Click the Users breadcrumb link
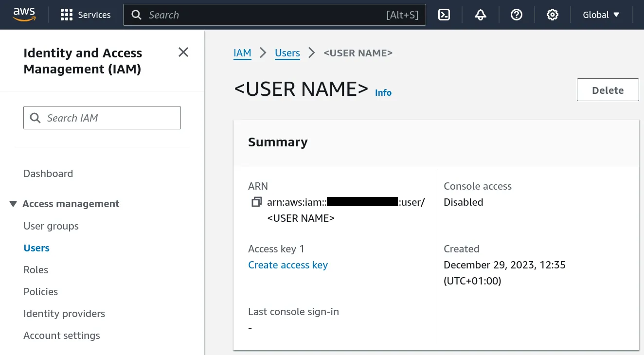644x355 pixels. 287,53
